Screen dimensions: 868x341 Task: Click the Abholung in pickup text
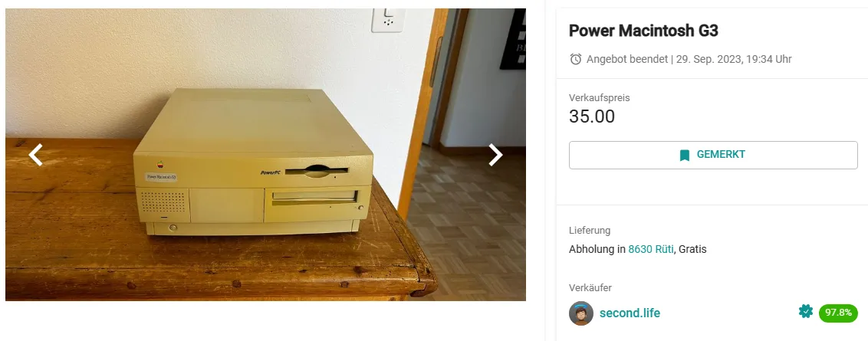pyautogui.click(x=597, y=249)
